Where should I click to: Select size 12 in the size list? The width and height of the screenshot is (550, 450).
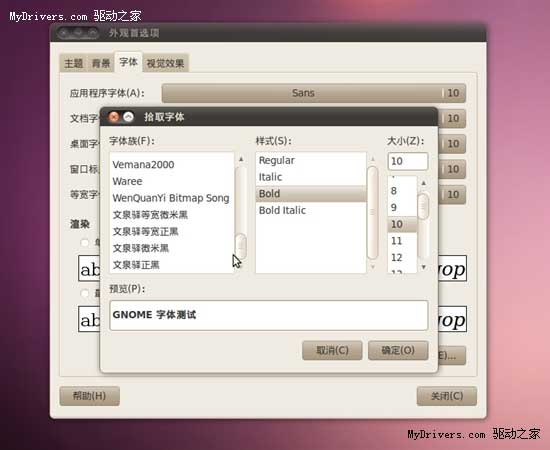402,257
